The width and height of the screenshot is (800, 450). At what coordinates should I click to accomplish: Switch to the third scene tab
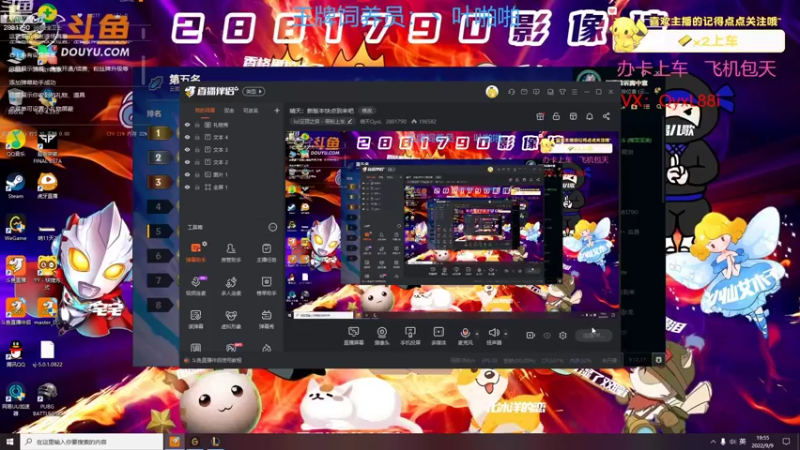[x=251, y=110]
